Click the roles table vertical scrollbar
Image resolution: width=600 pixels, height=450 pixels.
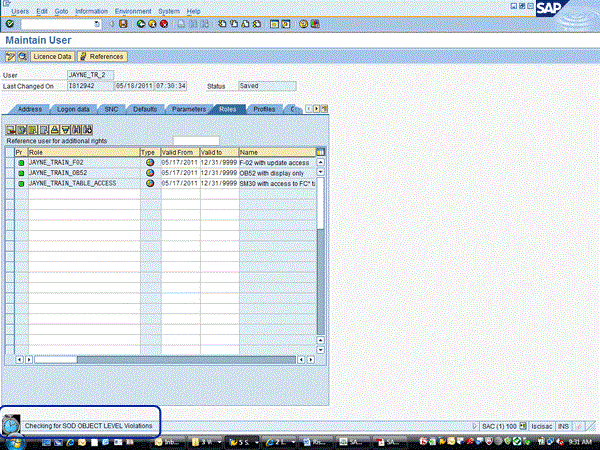(320, 260)
